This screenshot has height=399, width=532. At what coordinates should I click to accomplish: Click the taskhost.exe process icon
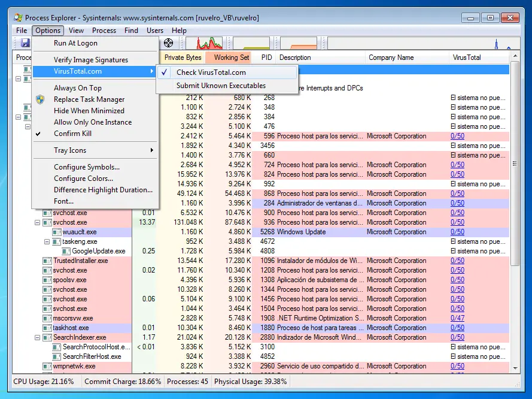(47, 328)
